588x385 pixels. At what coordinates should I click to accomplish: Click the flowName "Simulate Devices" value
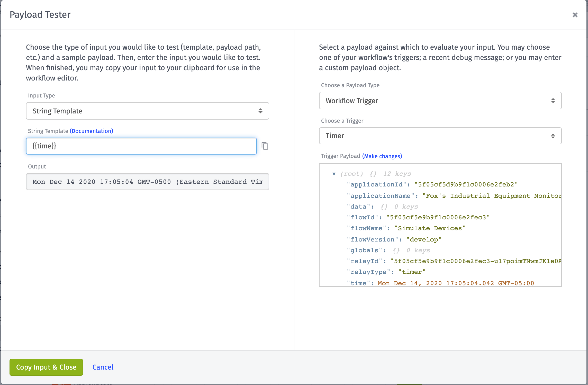430,228
